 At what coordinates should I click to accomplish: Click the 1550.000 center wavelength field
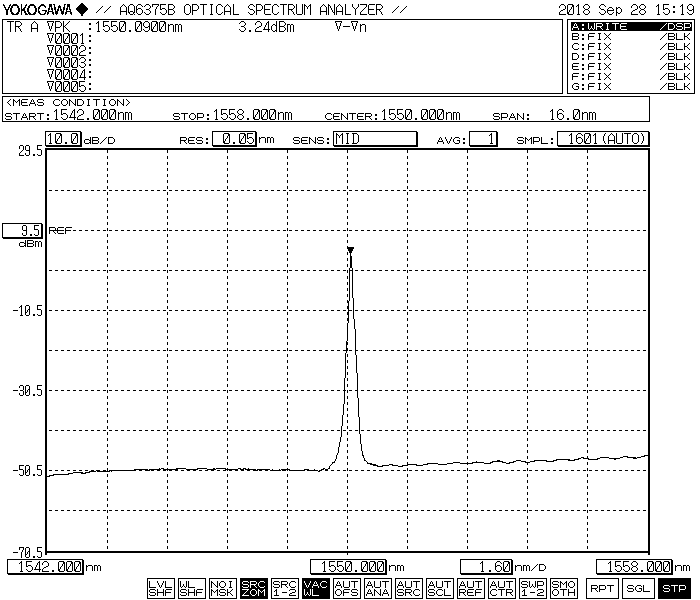point(349,567)
